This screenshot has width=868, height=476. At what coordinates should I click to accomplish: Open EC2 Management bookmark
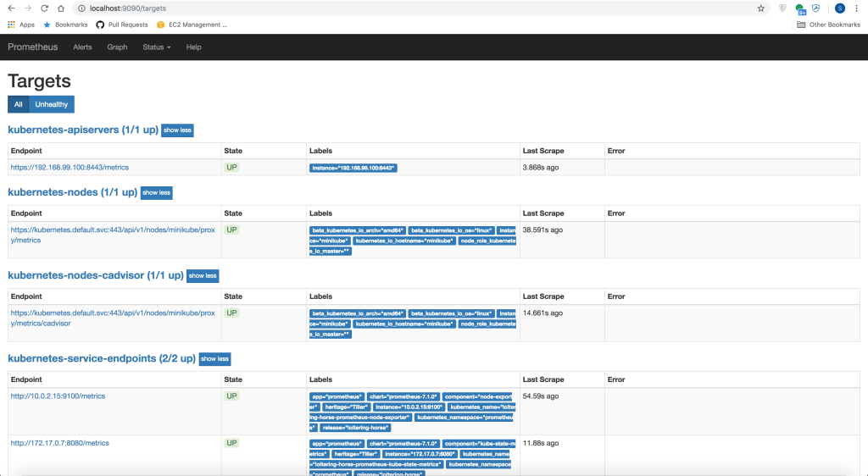click(x=192, y=25)
